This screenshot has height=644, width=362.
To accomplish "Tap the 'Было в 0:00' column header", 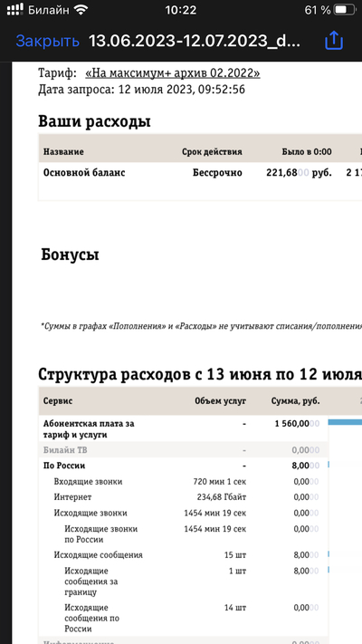I will coord(307,151).
